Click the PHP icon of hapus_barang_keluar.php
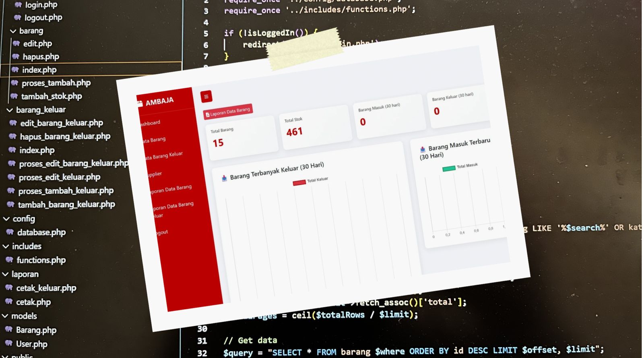Screen dimensions: 644x358 13,137
